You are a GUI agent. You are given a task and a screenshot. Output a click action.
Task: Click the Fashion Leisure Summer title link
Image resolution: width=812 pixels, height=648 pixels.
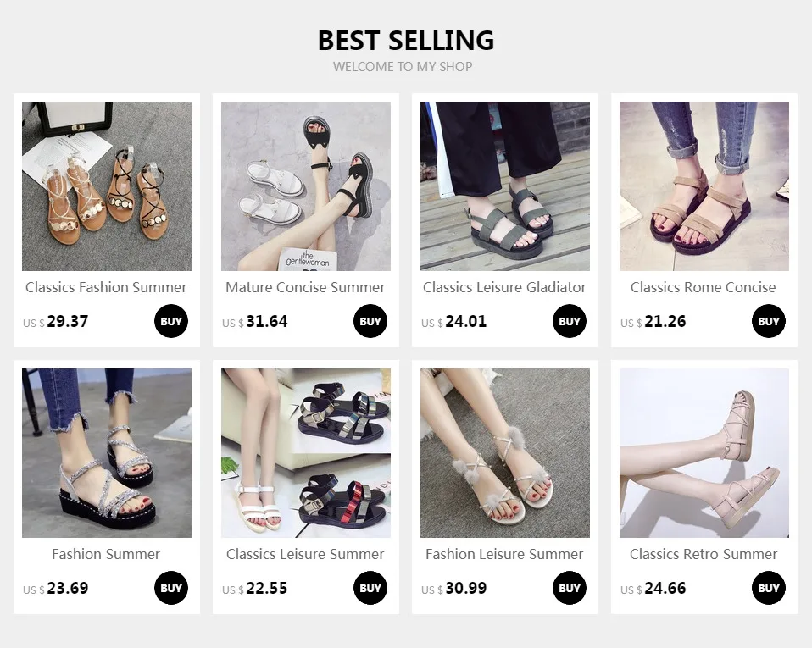pos(504,554)
